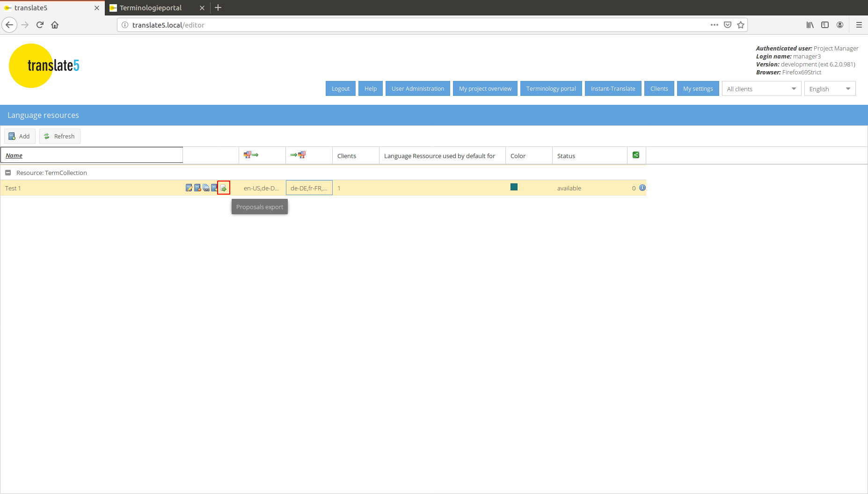This screenshot has height=494, width=868.
Task: Reload the page with the browser refresh icon
Action: (x=40, y=25)
